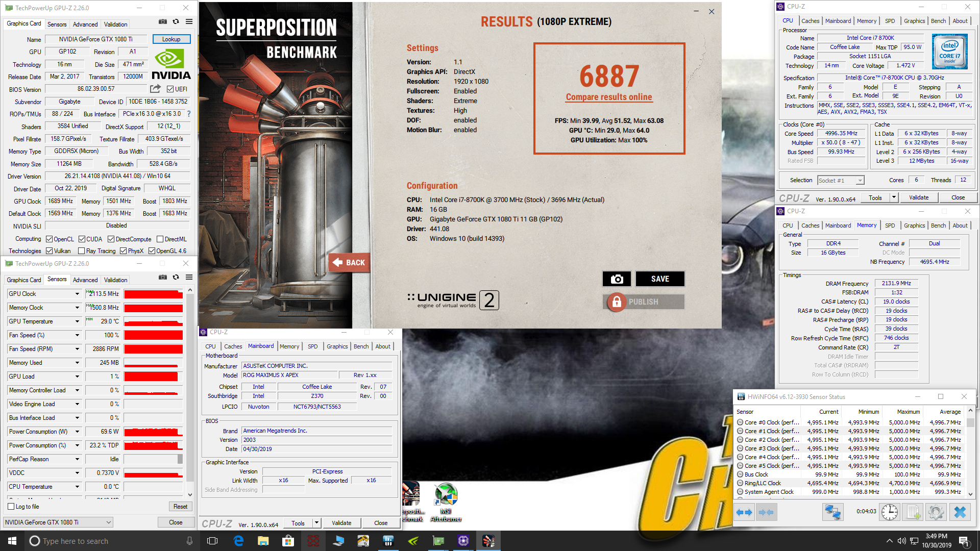The width and height of the screenshot is (980, 551).
Task: Open File Explorer from the taskbar
Action: click(x=263, y=541)
